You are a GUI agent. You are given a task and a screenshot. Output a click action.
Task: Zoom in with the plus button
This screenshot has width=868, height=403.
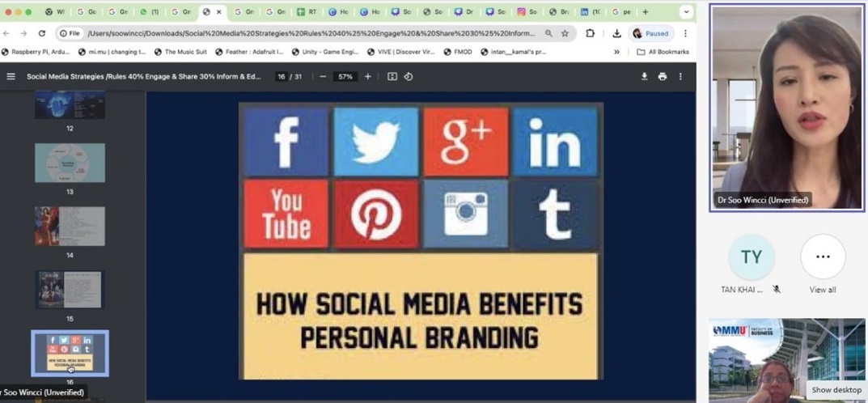coord(367,76)
